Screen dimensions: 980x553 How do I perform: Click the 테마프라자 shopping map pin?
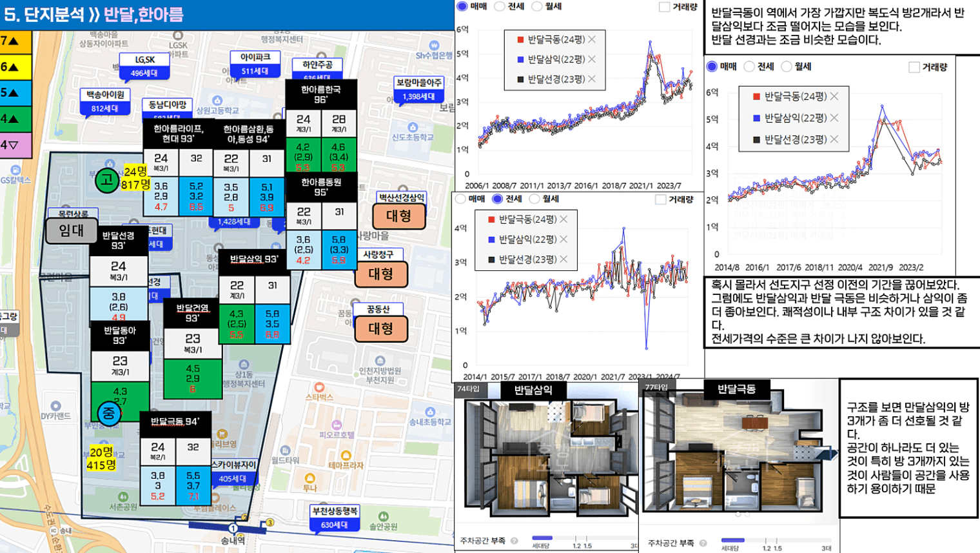(346, 456)
